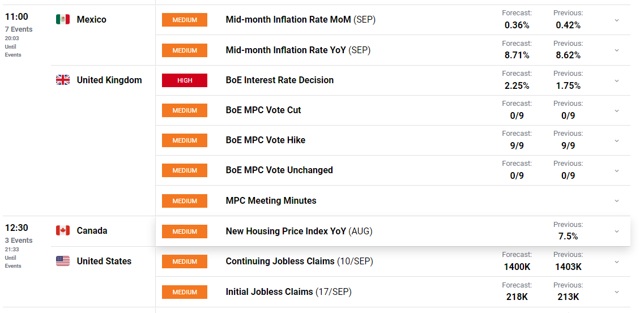Expand the New Housing Price Index chevron
This screenshot has height=313, width=644.
click(617, 231)
